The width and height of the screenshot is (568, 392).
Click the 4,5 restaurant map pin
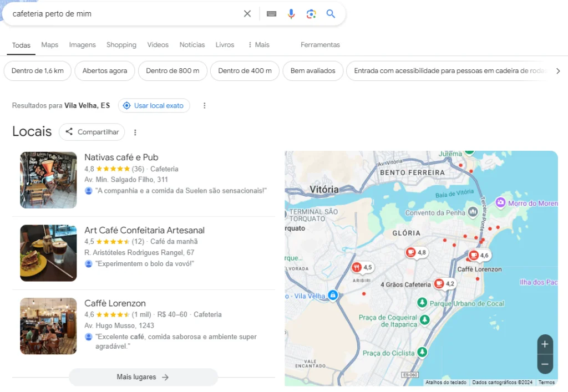pos(362,267)
